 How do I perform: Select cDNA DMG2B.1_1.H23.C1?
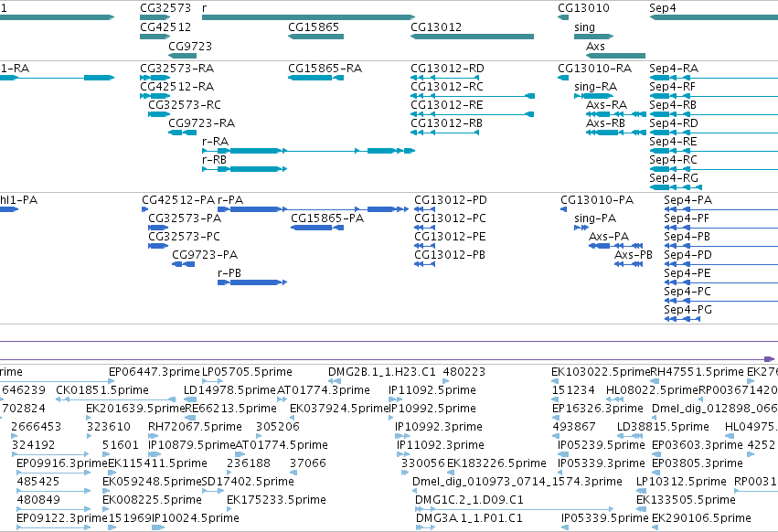(382, 372)
